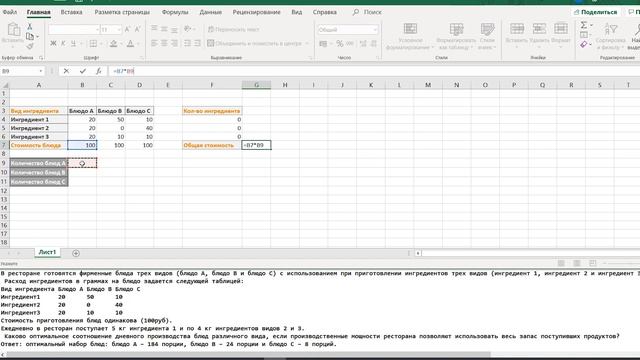
Task: Click Increase Decimal icon
Action: (x=363, y=43)
